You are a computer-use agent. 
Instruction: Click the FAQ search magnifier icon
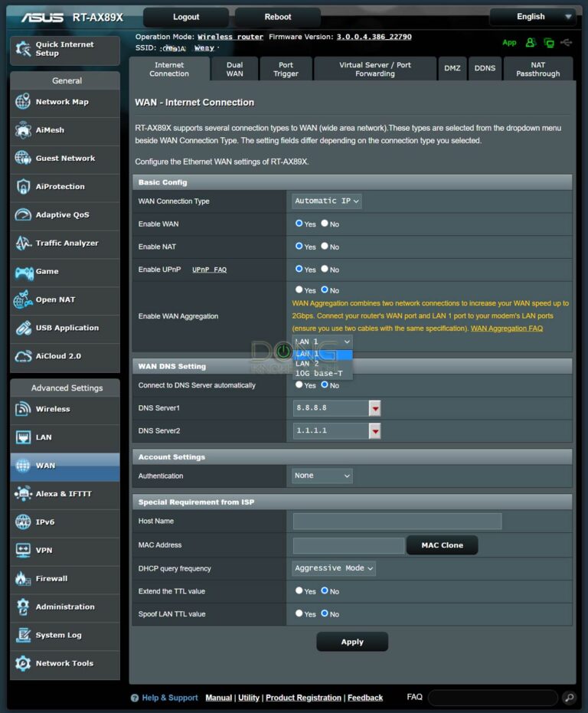[569, 698]
